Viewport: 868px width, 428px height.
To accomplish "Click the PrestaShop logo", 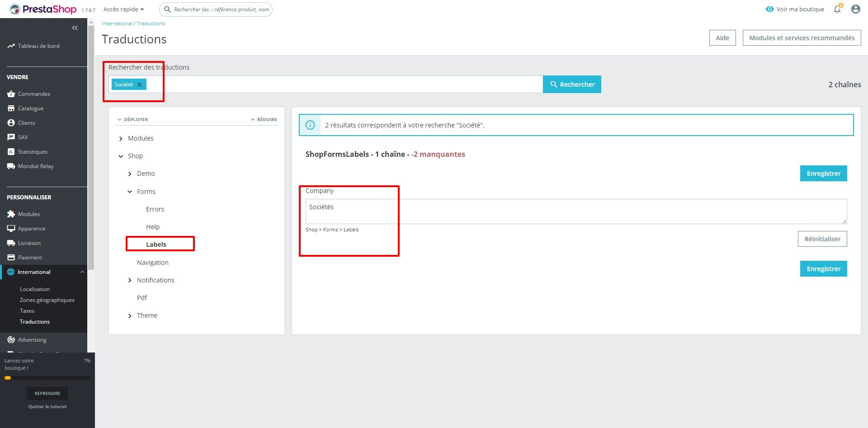I will [x=43, y=9].
